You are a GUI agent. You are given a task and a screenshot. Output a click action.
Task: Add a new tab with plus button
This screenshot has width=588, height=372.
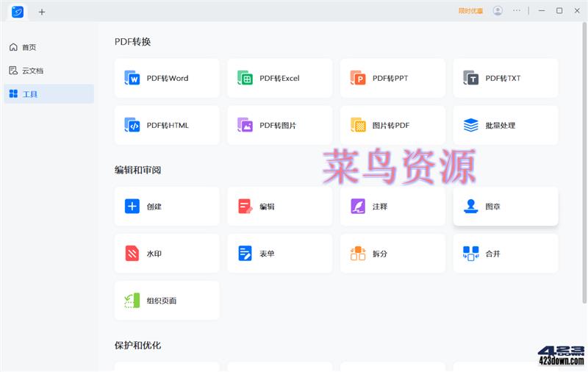[x=42, y=12]
